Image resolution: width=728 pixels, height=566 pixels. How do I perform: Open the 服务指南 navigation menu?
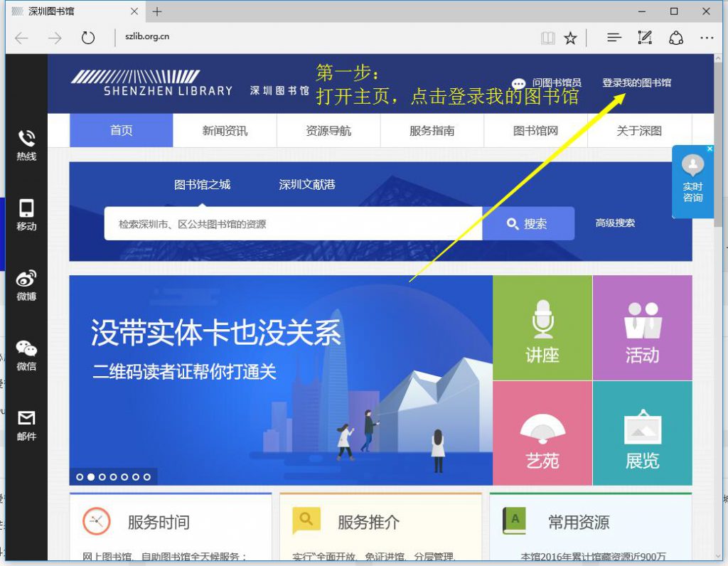(x=432, y=131)
